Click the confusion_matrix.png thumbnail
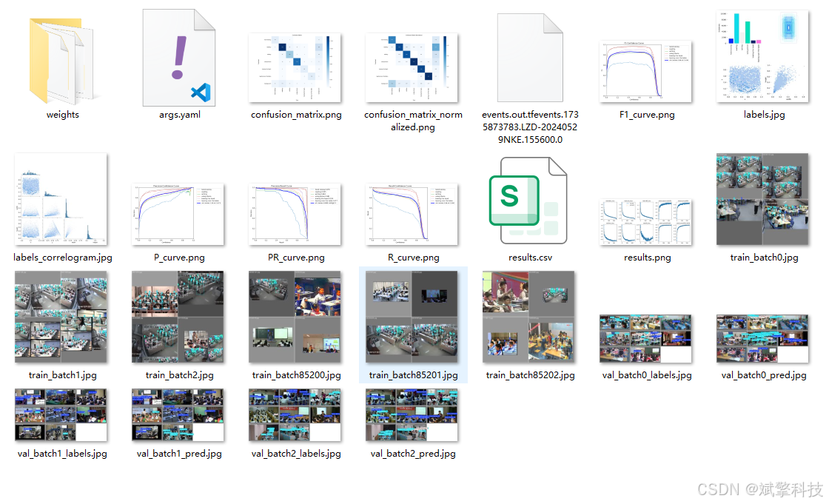 click(x=295, y=68)
